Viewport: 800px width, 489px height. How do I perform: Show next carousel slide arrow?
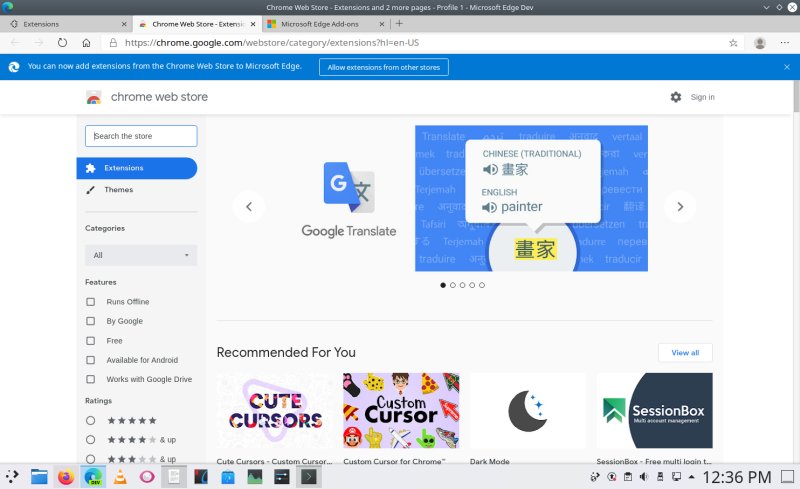click(680, 207)
